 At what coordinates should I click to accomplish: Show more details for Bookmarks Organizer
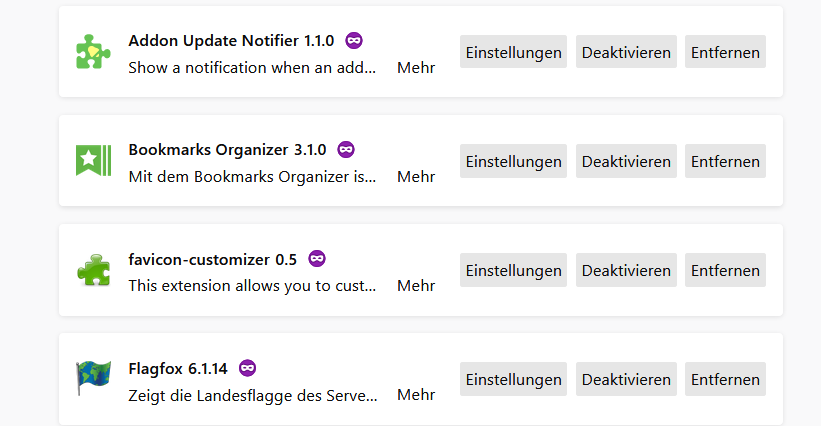tap(416, 177)
